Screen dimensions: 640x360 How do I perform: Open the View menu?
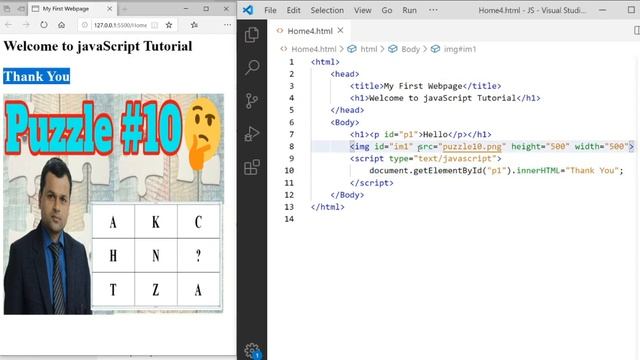(x=362, y=10)
